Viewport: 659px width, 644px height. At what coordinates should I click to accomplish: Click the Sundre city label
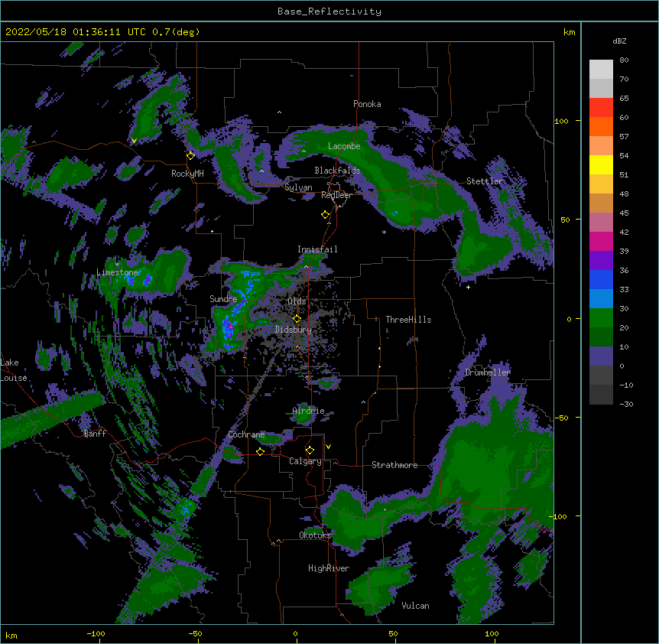(x=223, y=299)
